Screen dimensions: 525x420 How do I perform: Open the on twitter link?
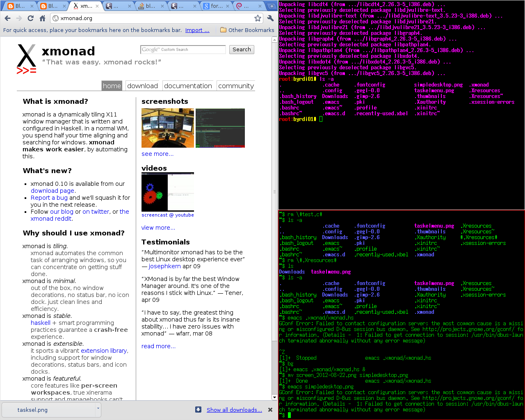pyautogui.click(x=96, y=212)
